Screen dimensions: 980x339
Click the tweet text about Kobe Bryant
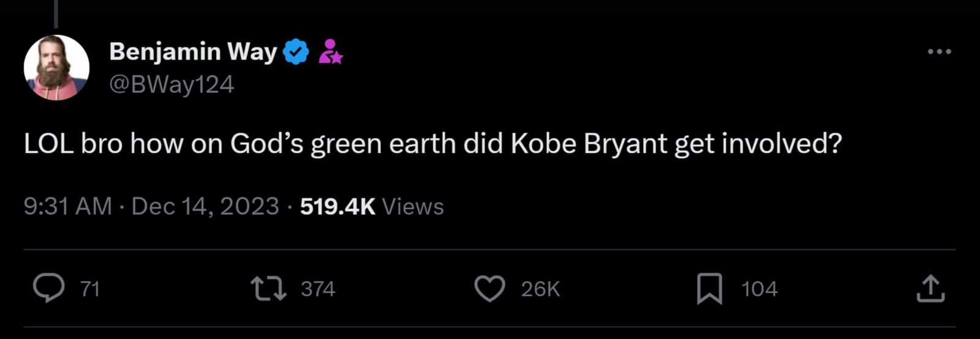click(x=432, y=144)
